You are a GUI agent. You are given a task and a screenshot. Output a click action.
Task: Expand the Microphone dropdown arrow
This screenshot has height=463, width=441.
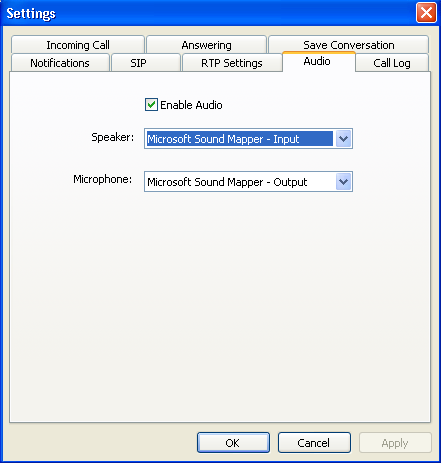[343, 182]
